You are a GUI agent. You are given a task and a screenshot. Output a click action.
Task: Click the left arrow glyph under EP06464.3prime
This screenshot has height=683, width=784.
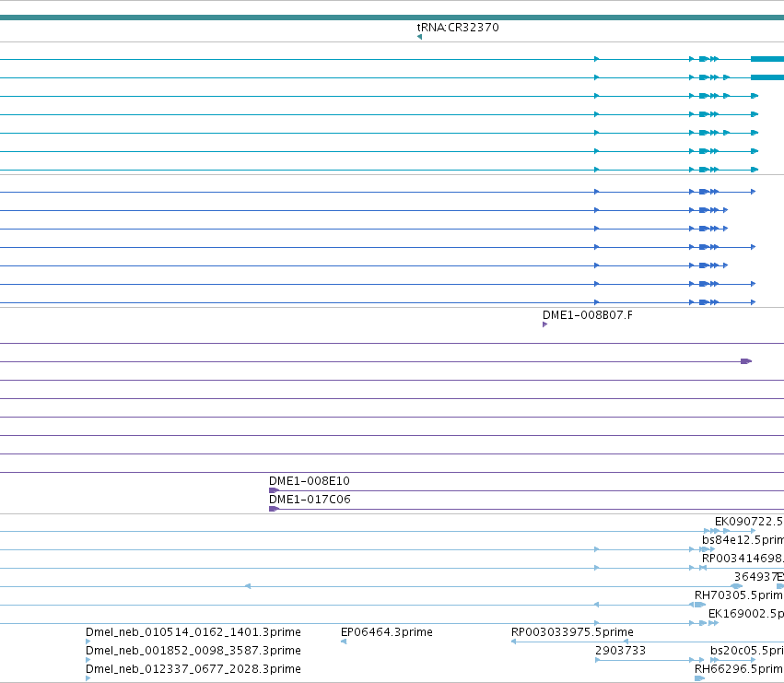coord(344,642)
